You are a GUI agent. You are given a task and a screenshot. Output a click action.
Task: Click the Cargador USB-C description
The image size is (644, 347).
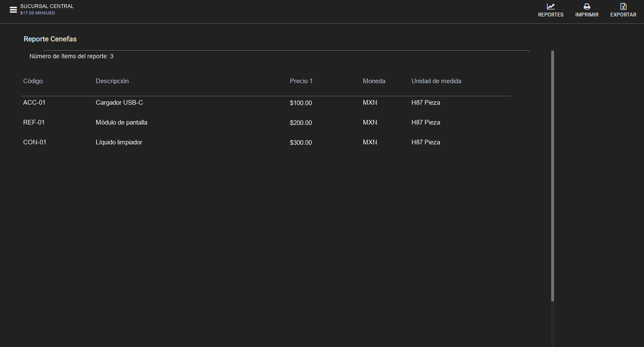pyautogui.click(x=119, y=103)
